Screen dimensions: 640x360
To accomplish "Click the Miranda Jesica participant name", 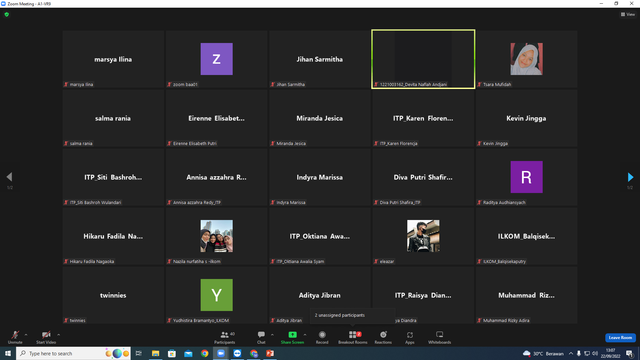I will pos(320,118).
